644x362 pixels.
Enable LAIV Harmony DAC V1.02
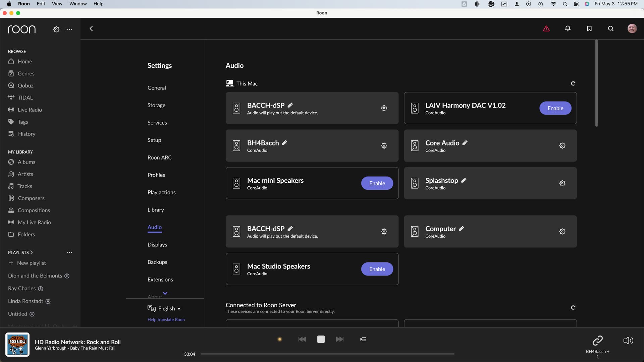[x=555, y=108]
